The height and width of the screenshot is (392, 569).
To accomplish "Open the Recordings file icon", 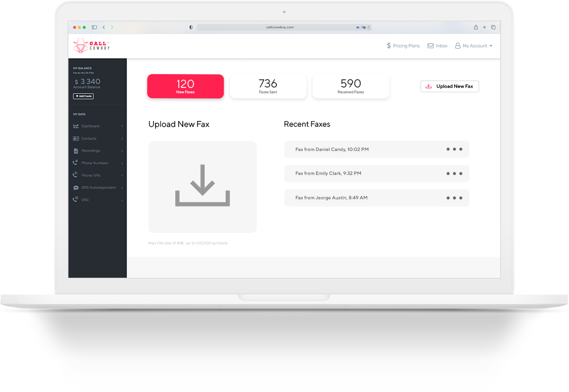I will (x=76, y=151).
